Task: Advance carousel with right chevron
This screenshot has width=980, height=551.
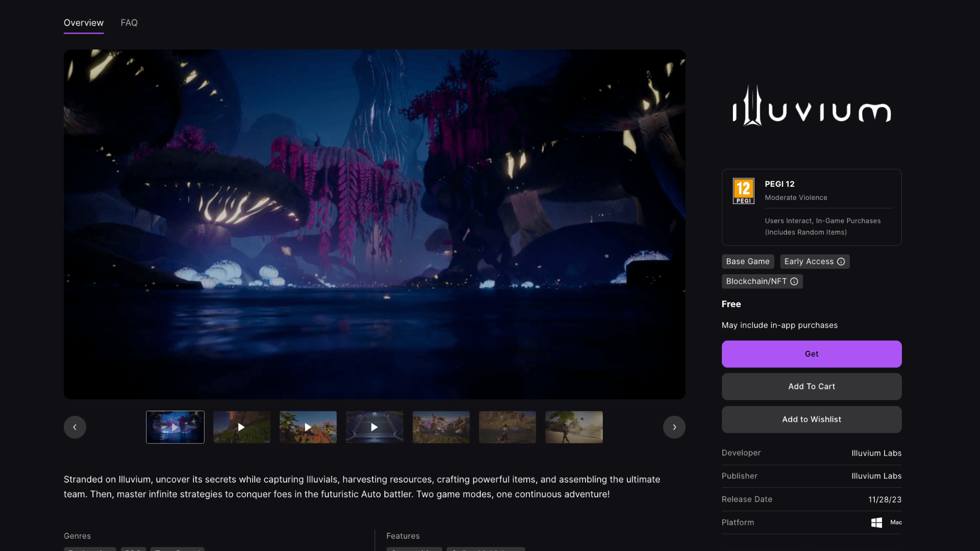Action: pos(674,427)
